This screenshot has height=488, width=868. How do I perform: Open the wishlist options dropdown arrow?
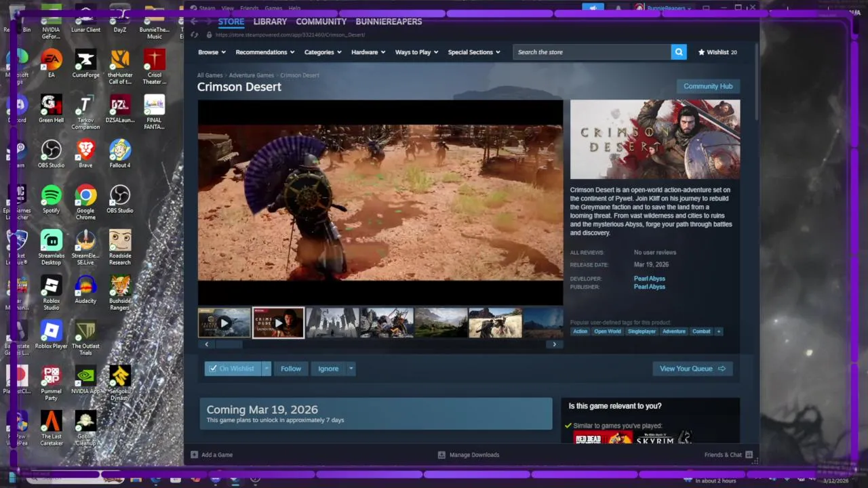267,369
